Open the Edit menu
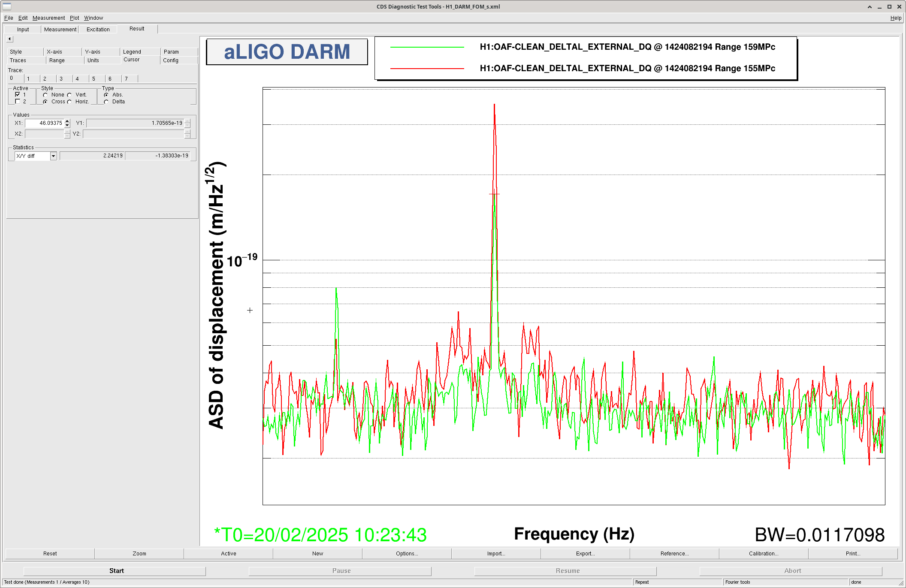The width and height of the screenshot is (906, 588). point(23,18)
